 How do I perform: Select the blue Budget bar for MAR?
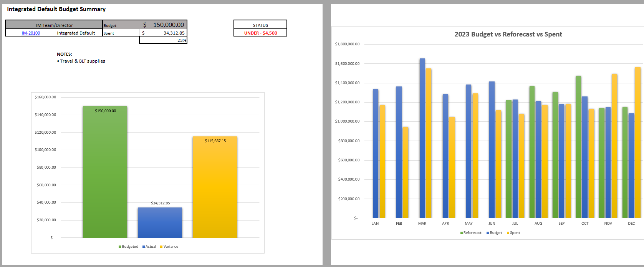(422, 138)
